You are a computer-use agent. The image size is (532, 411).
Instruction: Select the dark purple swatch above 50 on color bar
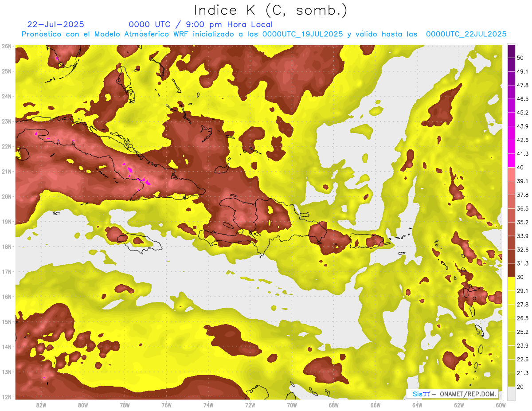point(511,51)
